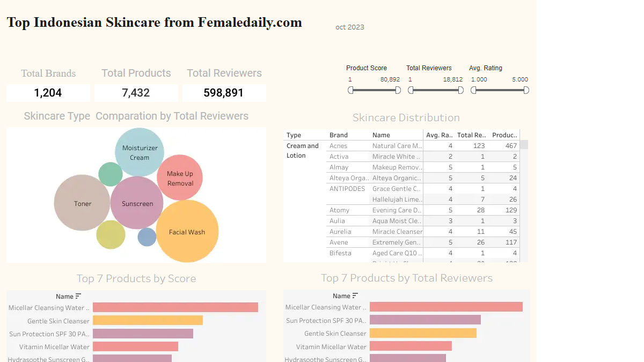Viewport: 644px width, 362px height.
Task: Click the small green unlabeled bubble
Action: click(111, 174)
